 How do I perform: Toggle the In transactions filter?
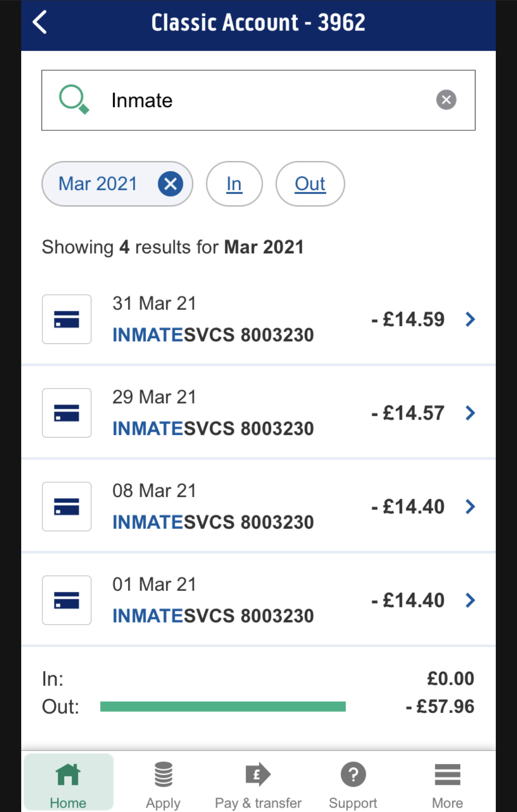[234, 184]
